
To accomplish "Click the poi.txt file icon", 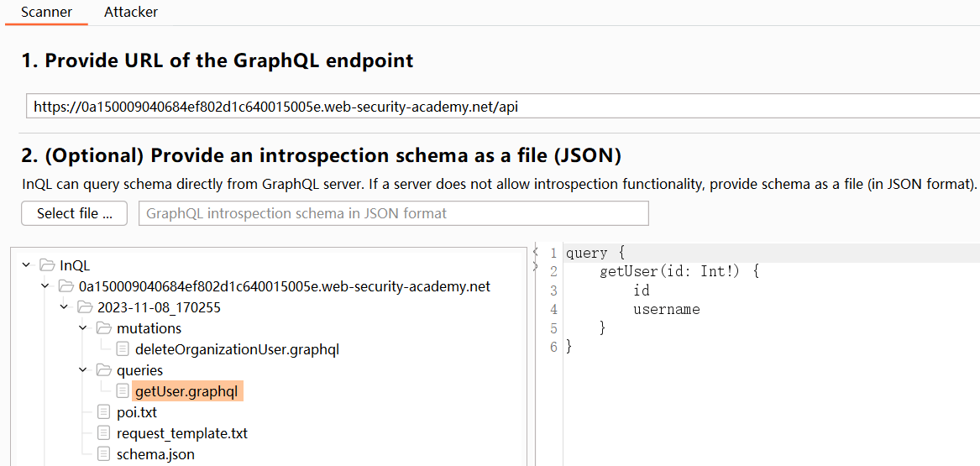I will point(103,412).
